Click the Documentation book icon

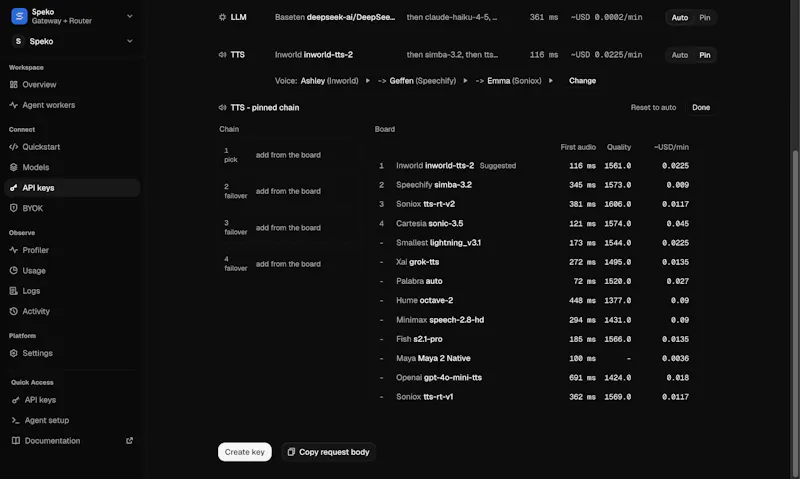16,441
